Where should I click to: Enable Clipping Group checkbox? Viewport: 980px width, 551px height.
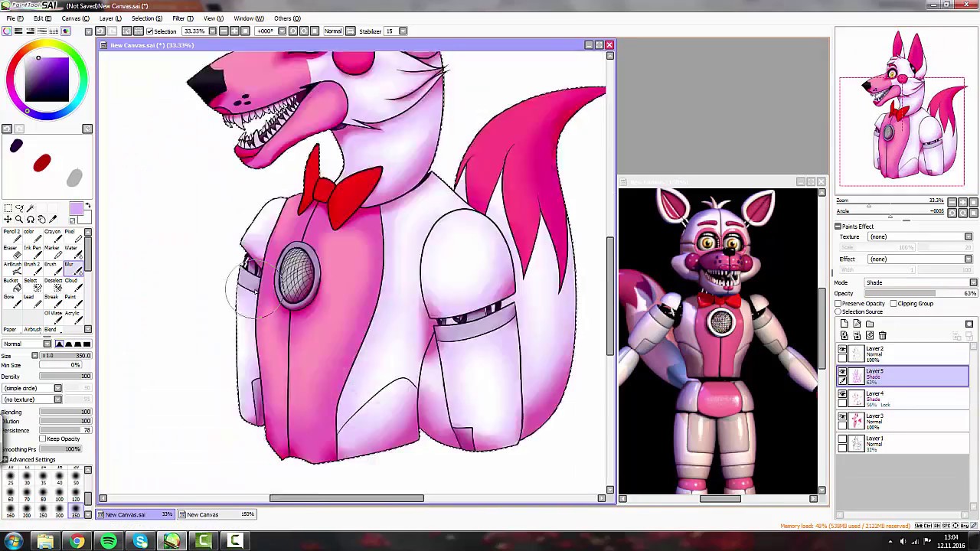tap(893, 304)
